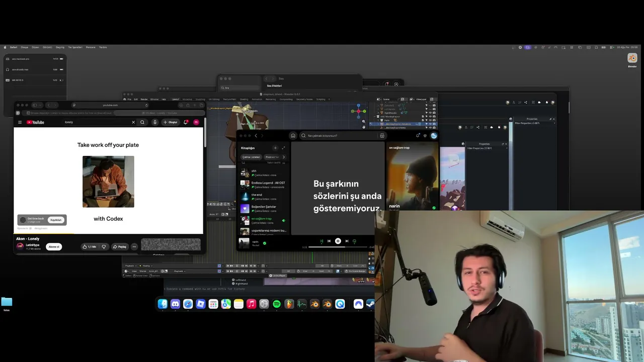
Task: Open the Blender desktop icon
Action: tap(632, 60)
